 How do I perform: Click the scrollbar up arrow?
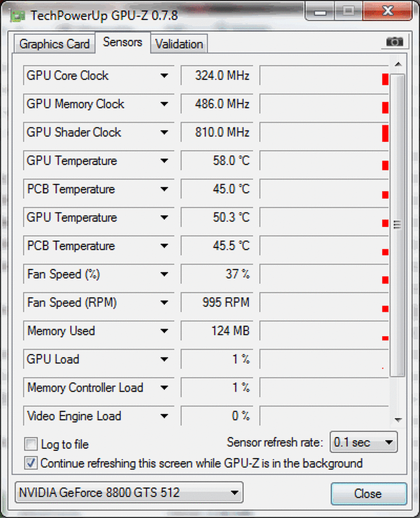[x=398, y=64]
